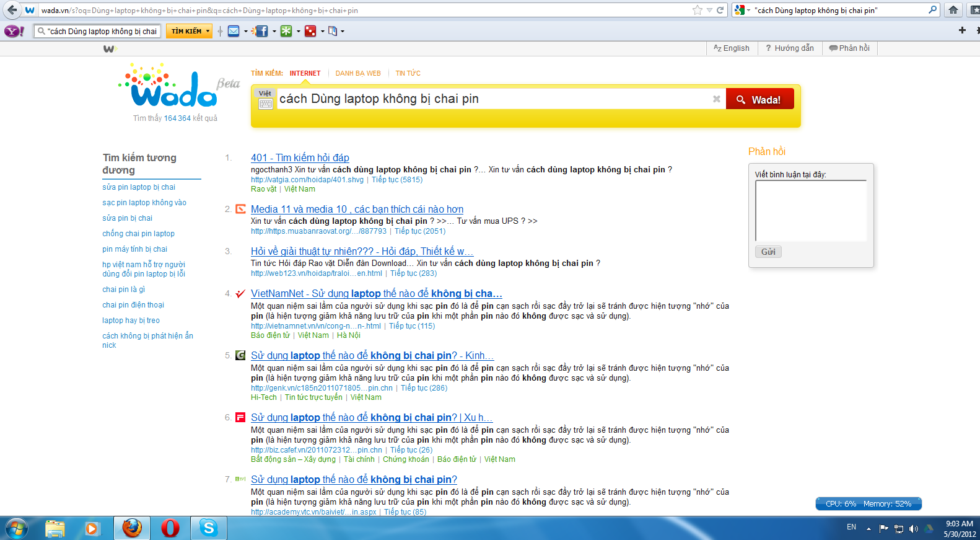Open the address bar history dropdown arrow

[x=709, y=10]
